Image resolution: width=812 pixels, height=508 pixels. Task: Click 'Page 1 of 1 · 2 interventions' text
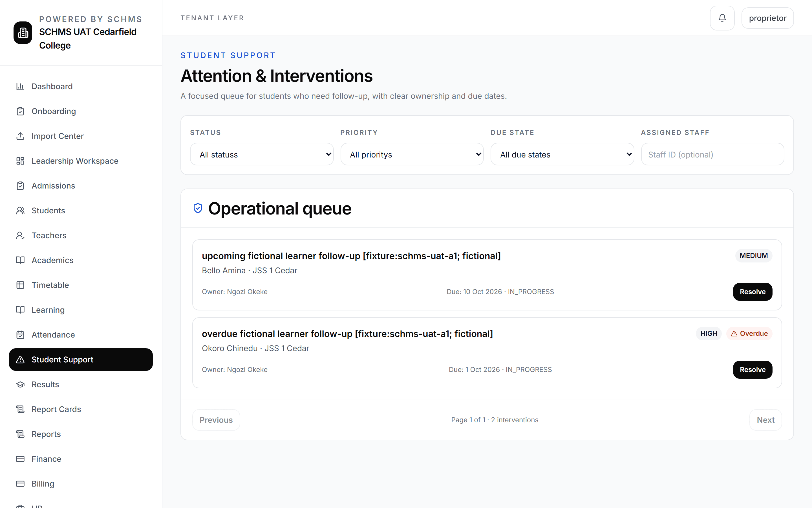click(x=495, y=420)
